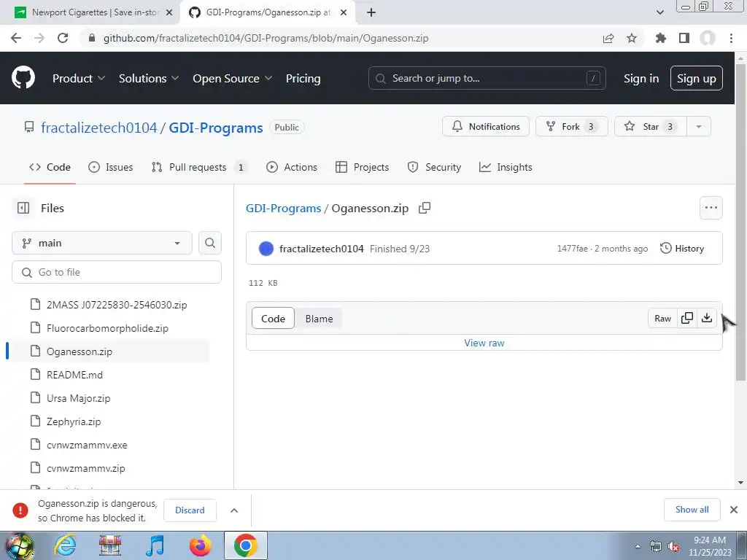Open GDI-Programs breadcrumb link
The width and height of the screenshot is (747, 560).
[283, 208]
